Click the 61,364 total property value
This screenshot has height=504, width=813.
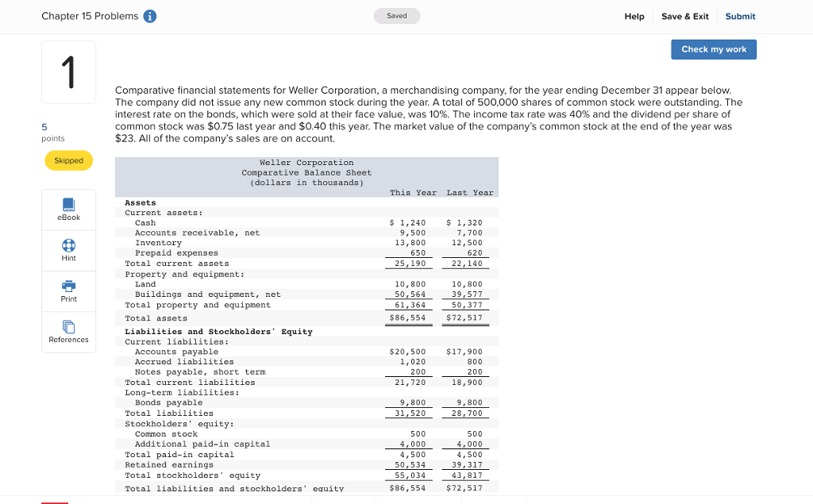coord(410,305)
